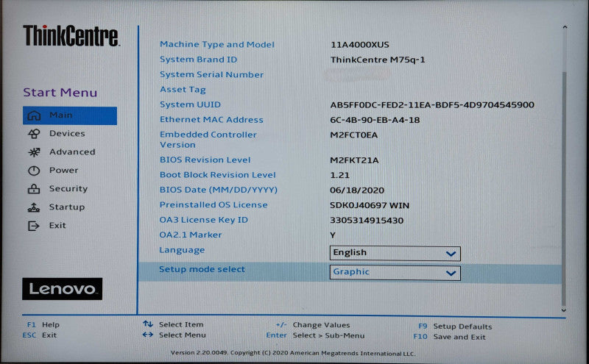Open Setup mode select dropdown showing Graphic
The width and height of the screenshot is (589, 364).
395,272
